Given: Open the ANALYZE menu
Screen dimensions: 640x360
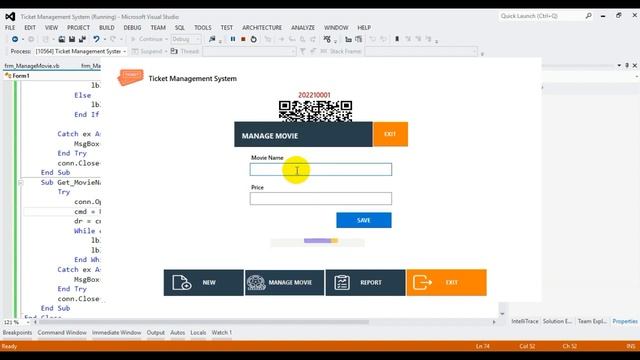Looking at the screenshot, I should point(302,27).
